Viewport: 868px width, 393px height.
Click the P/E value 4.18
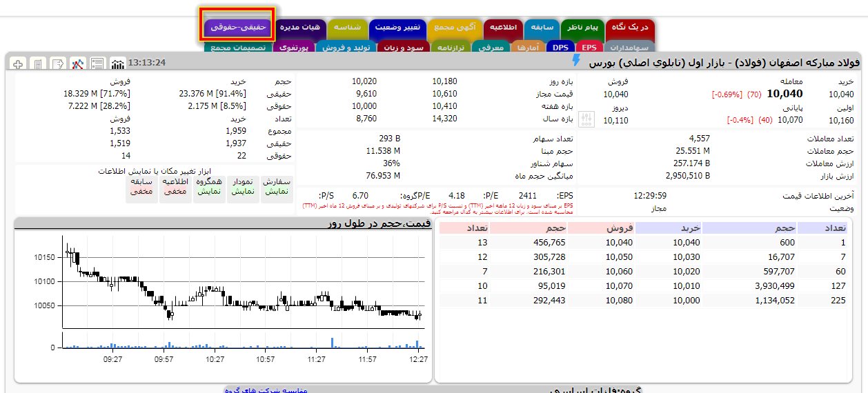point(456,195)
